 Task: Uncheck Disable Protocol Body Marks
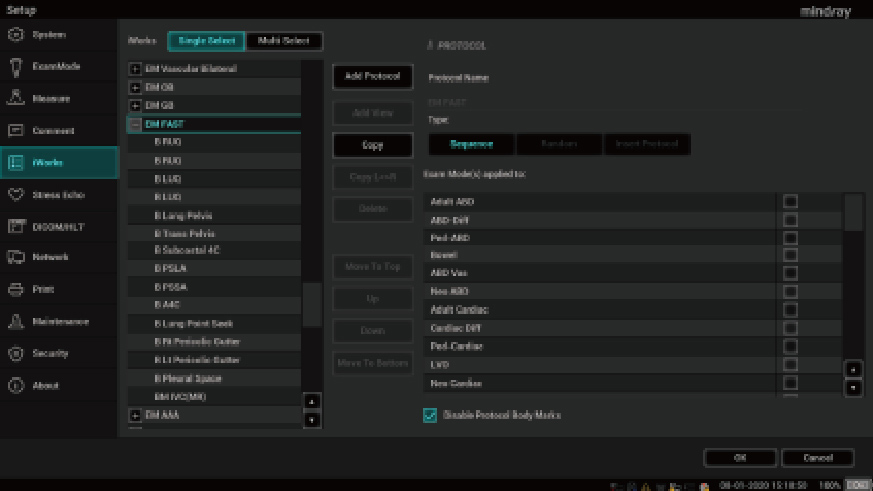(430, 415)
